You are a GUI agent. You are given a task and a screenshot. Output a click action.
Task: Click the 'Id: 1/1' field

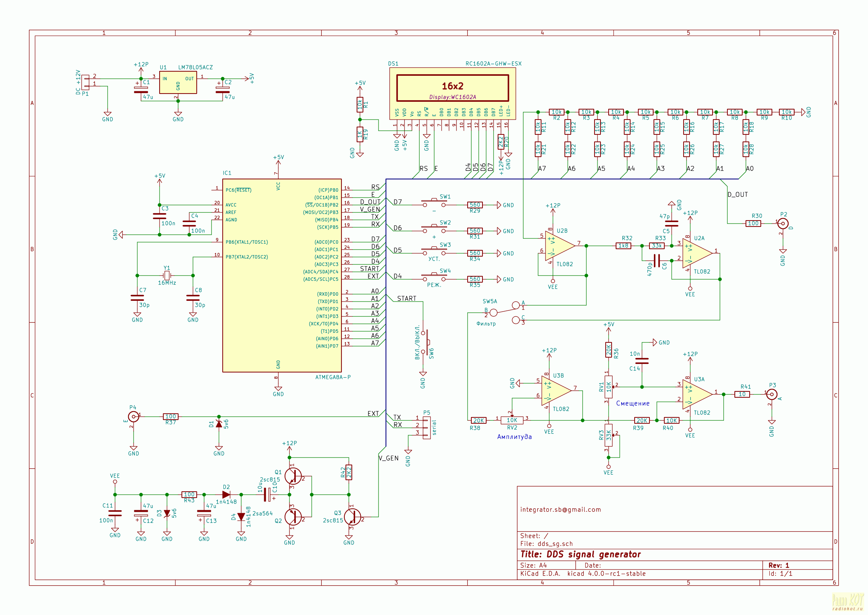point(780,574)
